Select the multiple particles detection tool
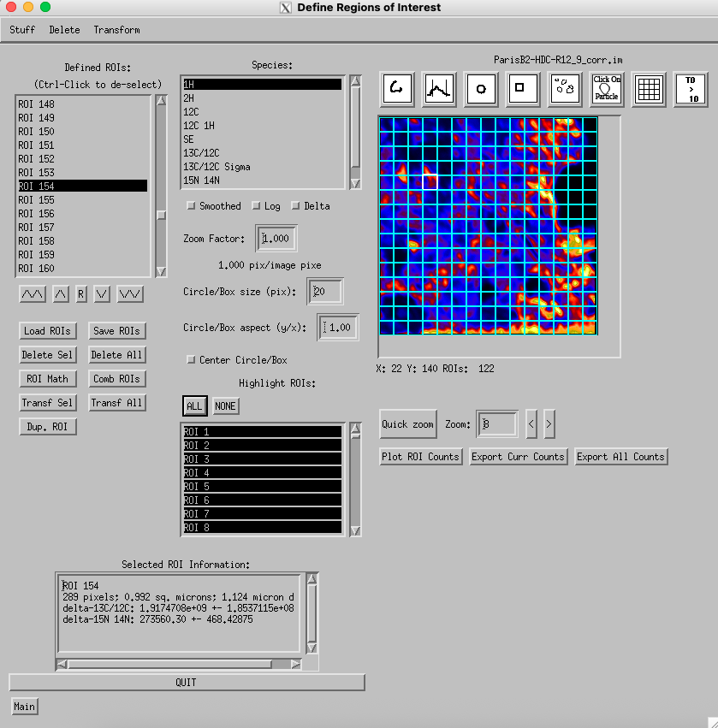This screenshot has width=718, height=728. pyautogui.click(x=564, y=88)
